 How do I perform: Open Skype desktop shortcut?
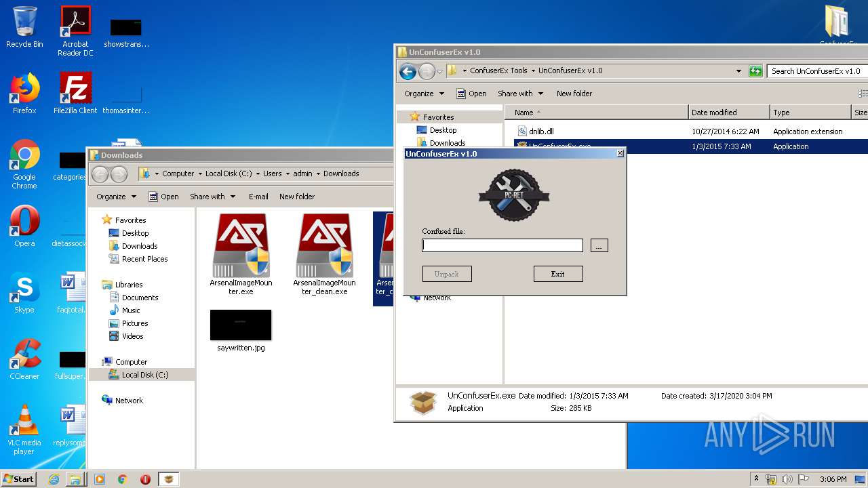point(24,293)
